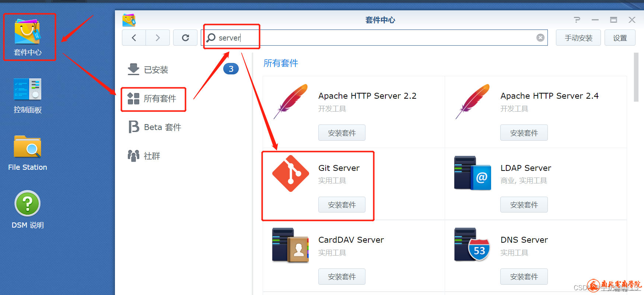Select 社群 in the sidebar
Screen dimensions: 644x295
click(x=144, y=156)
